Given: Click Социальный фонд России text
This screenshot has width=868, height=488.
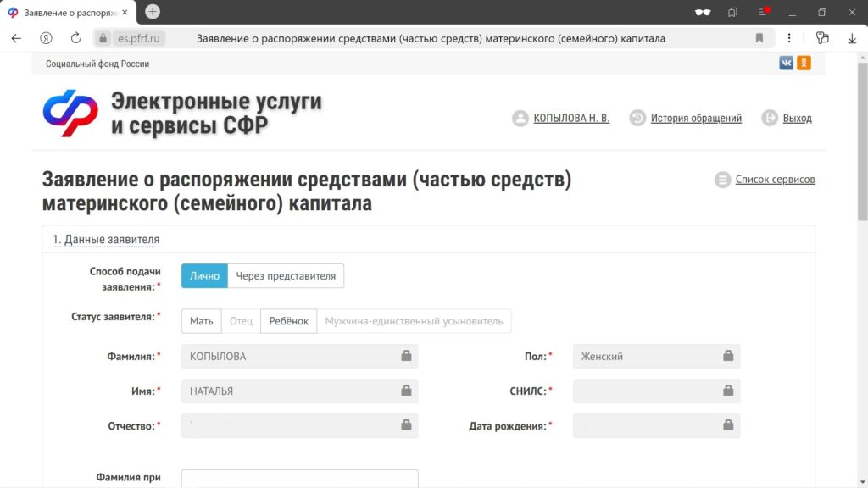Looking at the screenshot, I should click(97, 64).
